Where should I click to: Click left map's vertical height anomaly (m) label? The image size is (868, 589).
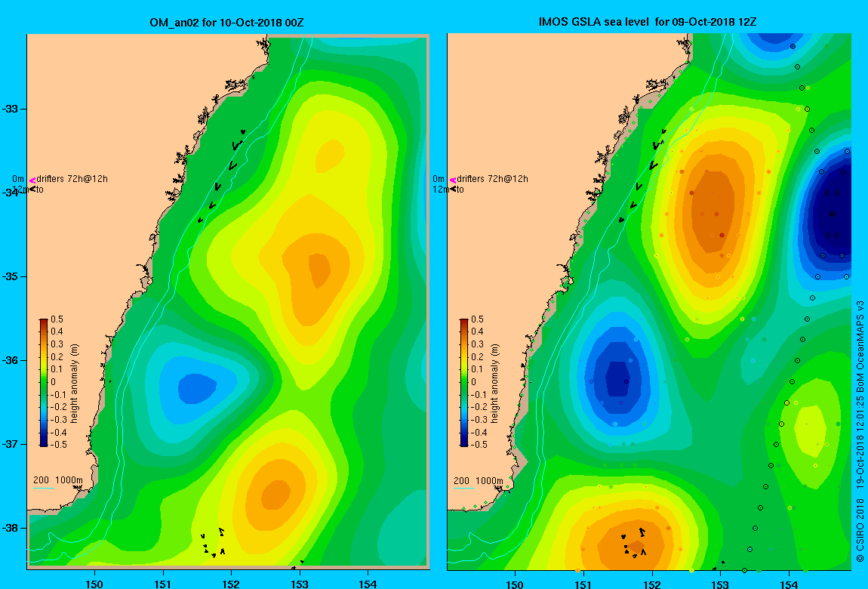point(74,383)
